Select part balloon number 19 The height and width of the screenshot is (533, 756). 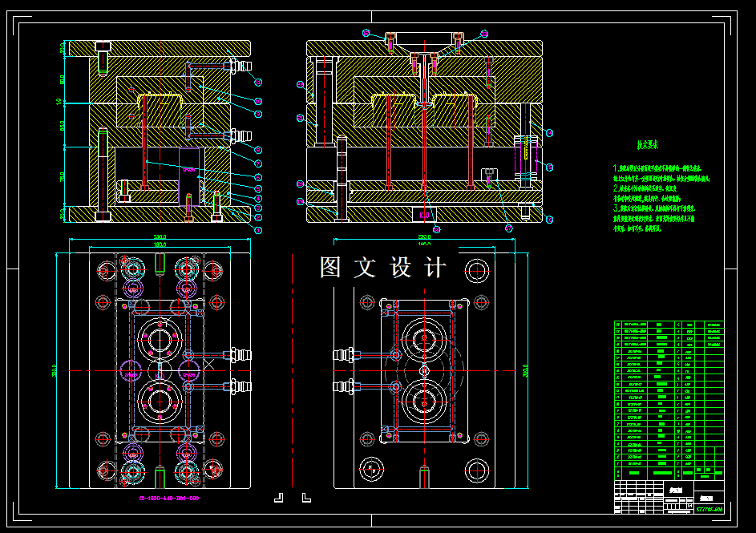301,202
